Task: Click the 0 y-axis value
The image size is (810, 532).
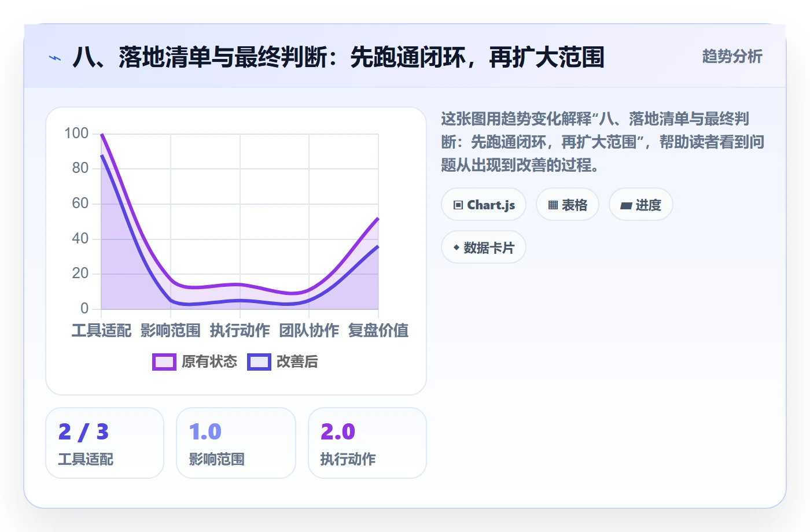Action: click(84, 308)
